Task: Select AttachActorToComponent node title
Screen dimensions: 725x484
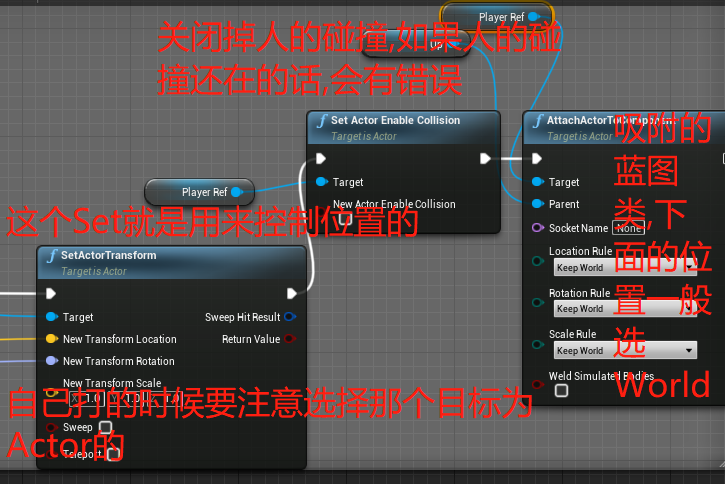Action: (x=611, y=120)
